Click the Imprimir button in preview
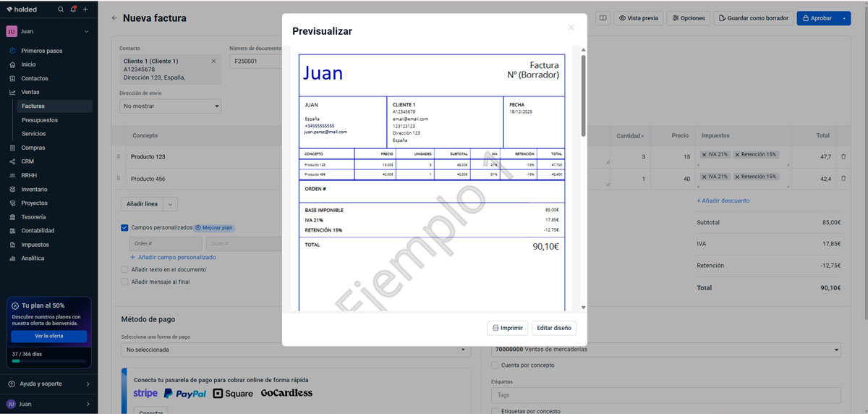The image size is (868, 414). point(508,328)
